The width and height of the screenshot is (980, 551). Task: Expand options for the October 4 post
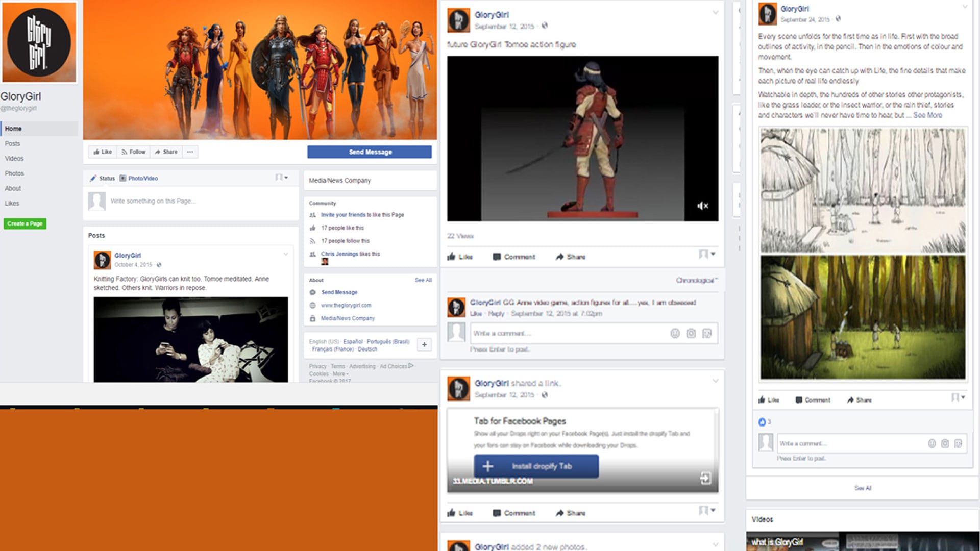click(286, 254)
